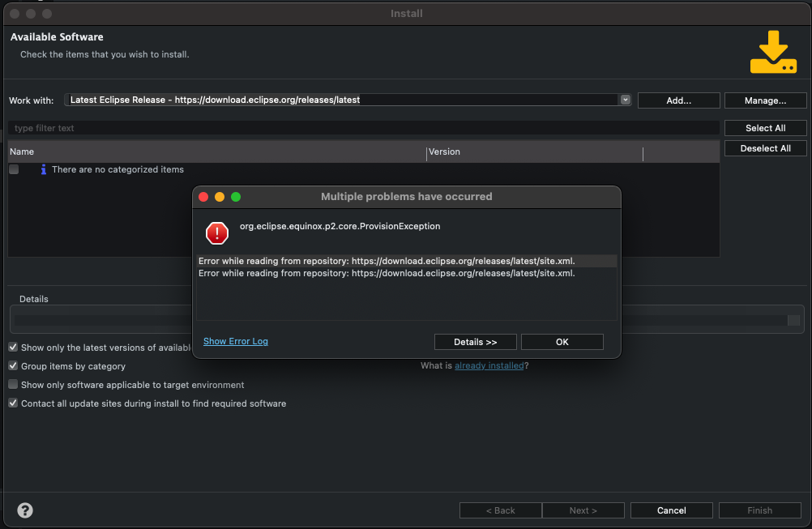The height and width of the screenshot is (529, 812).
Task: Click the Select All button
Action: (765, 128)
